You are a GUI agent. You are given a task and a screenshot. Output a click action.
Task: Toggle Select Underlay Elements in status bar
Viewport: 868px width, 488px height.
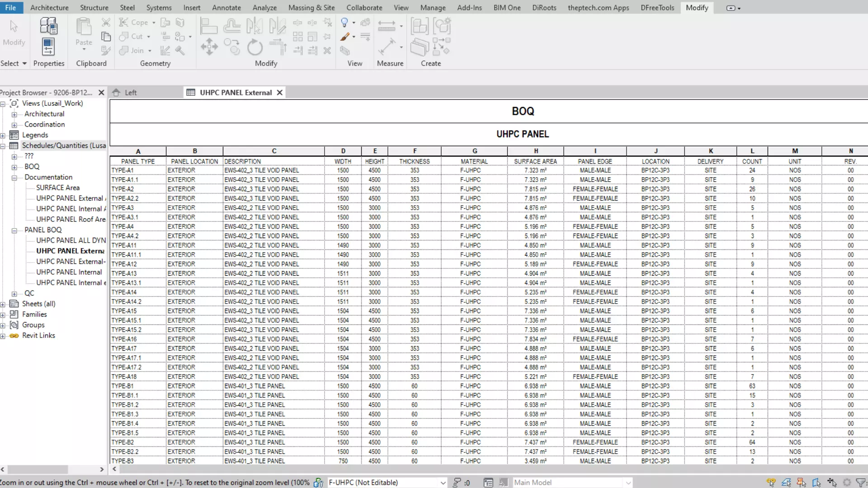(x=786, y=483)
